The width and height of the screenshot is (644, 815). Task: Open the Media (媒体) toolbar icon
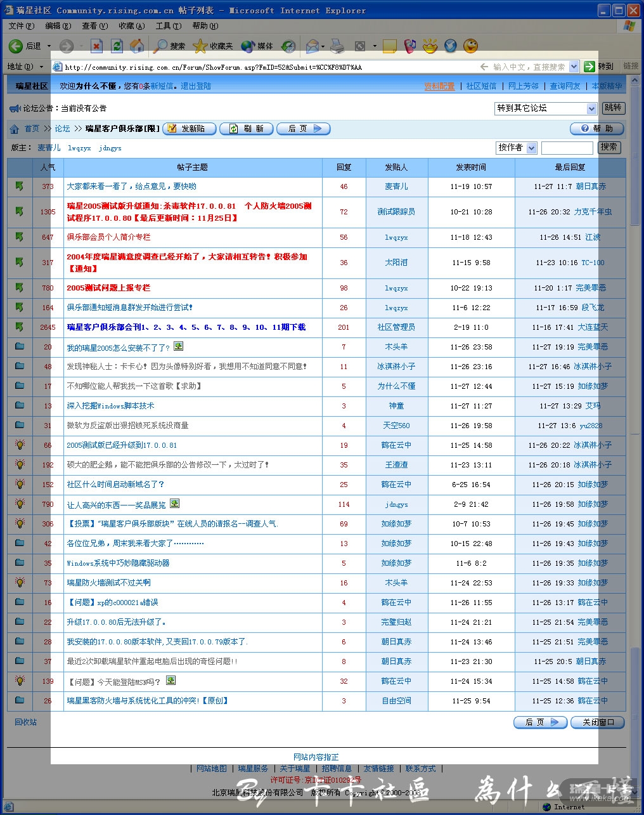point(248,46)
